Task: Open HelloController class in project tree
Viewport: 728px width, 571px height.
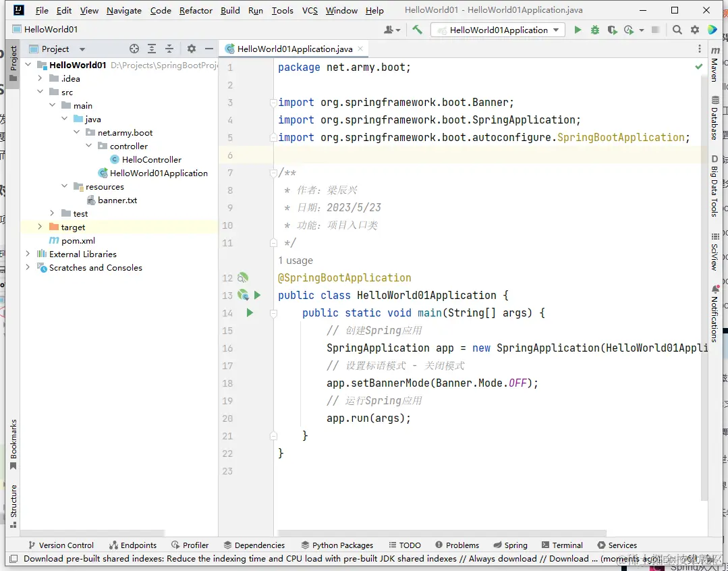Action: [151, 159]
